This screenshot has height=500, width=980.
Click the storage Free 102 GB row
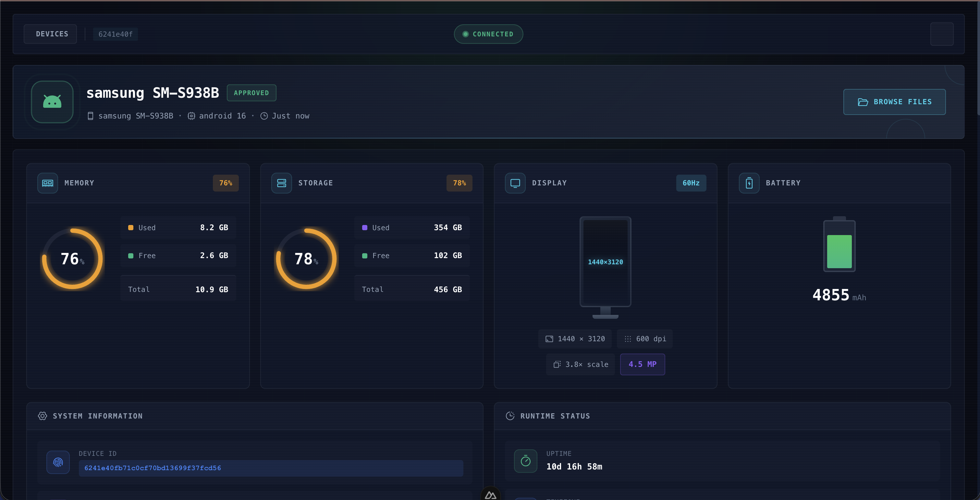(412, 256)
